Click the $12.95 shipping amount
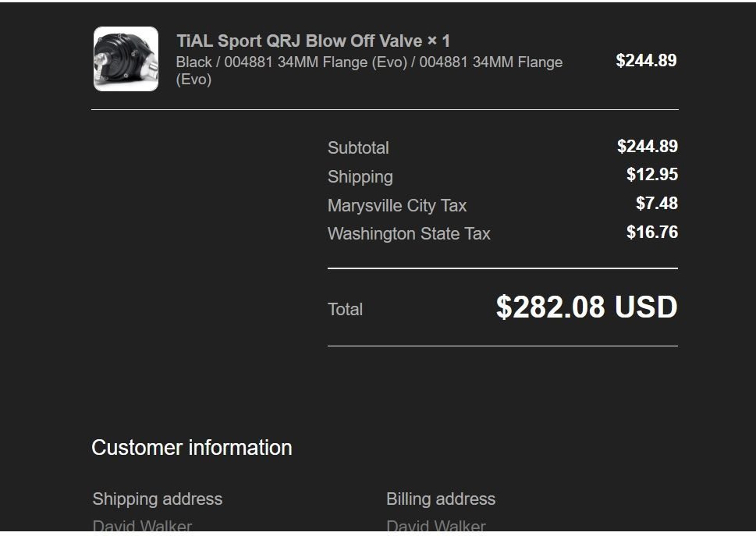Screen dimensions: 756x536 (x=651, y=175)
